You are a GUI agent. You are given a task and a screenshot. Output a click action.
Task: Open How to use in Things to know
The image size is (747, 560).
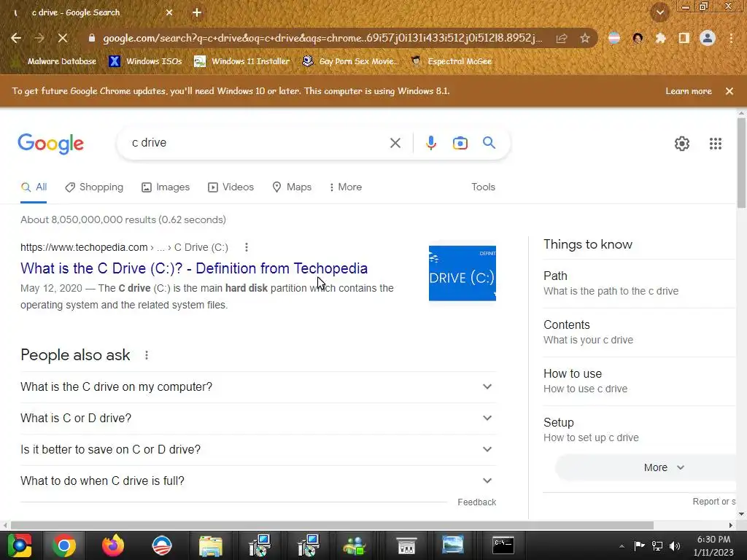(639, 381)
